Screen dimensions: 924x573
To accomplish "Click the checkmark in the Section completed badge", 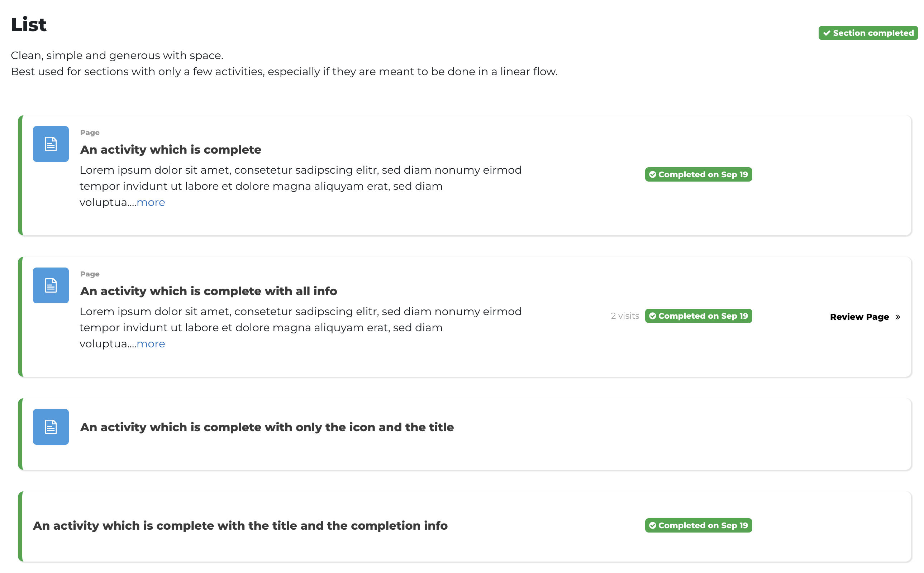I will click(827, 33).
